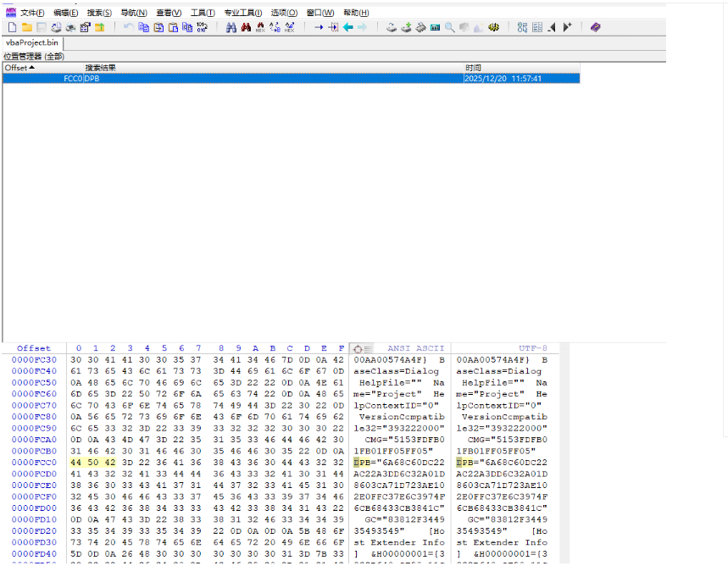Switch to the vbaProject.bin tab
The image size is (728, 566).
click(32, 42)
